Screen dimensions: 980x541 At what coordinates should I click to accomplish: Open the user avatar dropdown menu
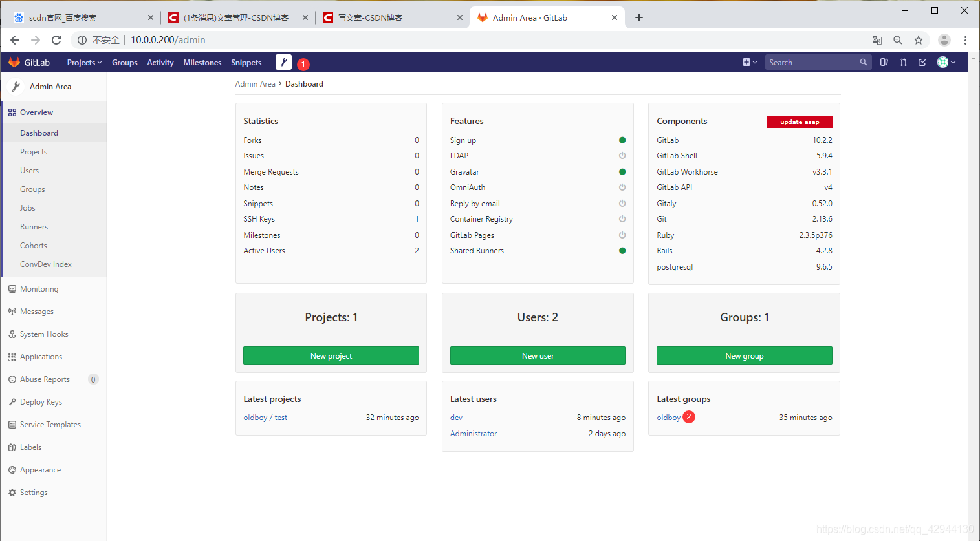point(946,62)
